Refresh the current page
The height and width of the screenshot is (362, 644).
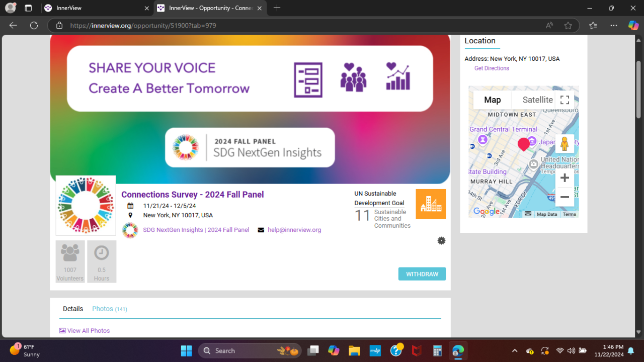click(x=34, y=25)
